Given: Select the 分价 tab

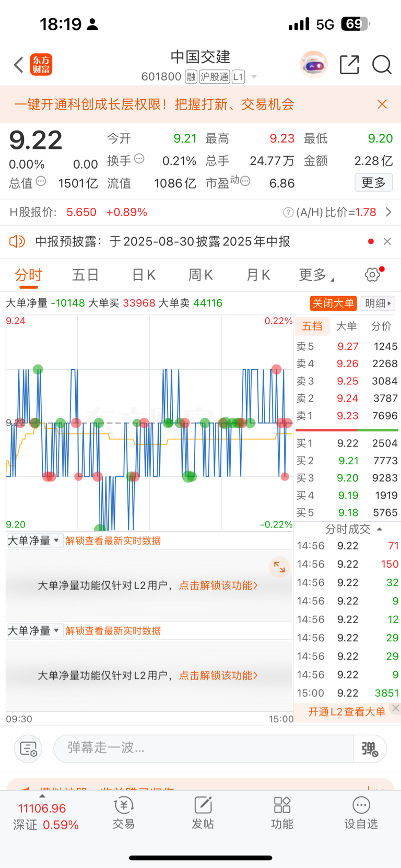Looking at the screenshot, I should [381, 326].
